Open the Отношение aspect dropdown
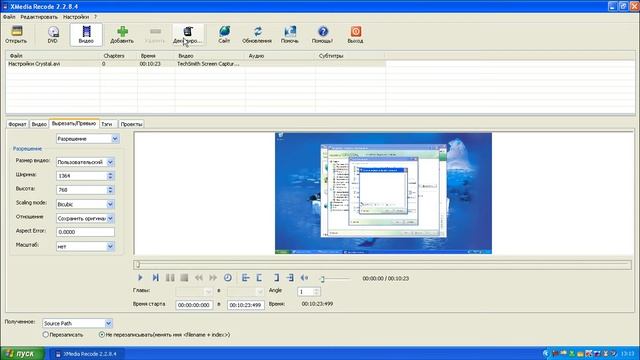Viewport: 640px width, 360px height. pyautogui.click(x=110, y=218)
